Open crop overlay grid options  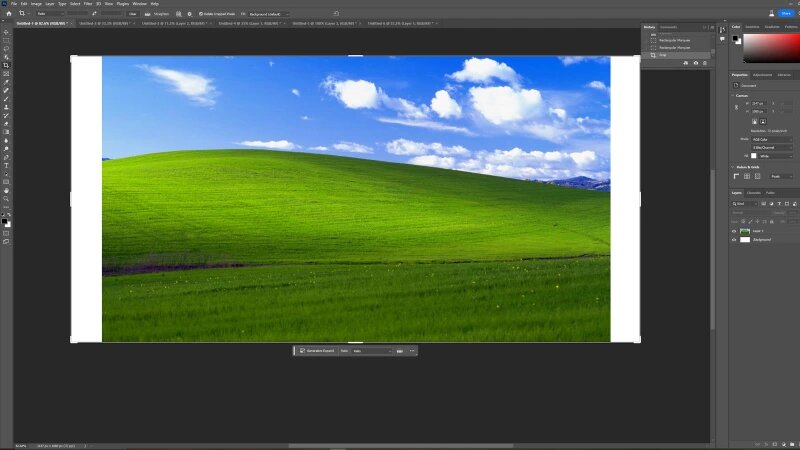tap(178, 14)
